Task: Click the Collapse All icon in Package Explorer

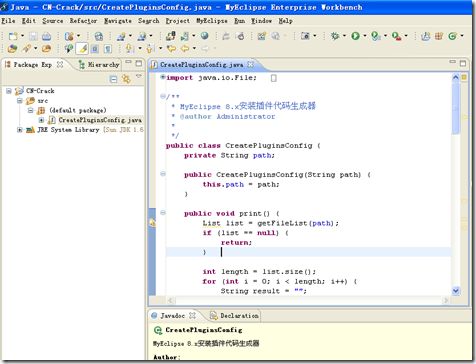Action: 113,79
